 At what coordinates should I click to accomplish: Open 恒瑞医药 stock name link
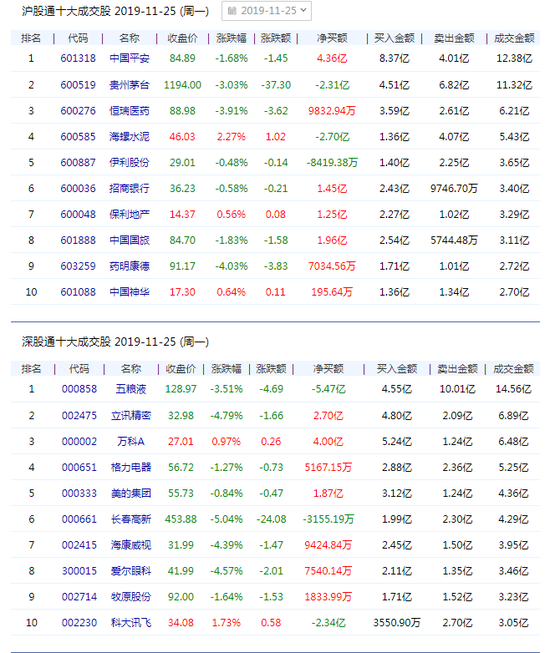tap(129, 111)
